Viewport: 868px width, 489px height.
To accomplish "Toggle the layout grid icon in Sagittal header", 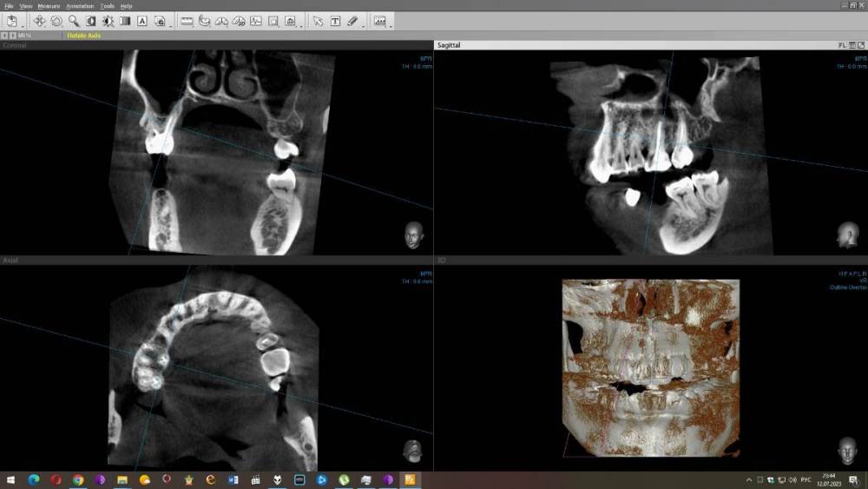I will (852, 44).
